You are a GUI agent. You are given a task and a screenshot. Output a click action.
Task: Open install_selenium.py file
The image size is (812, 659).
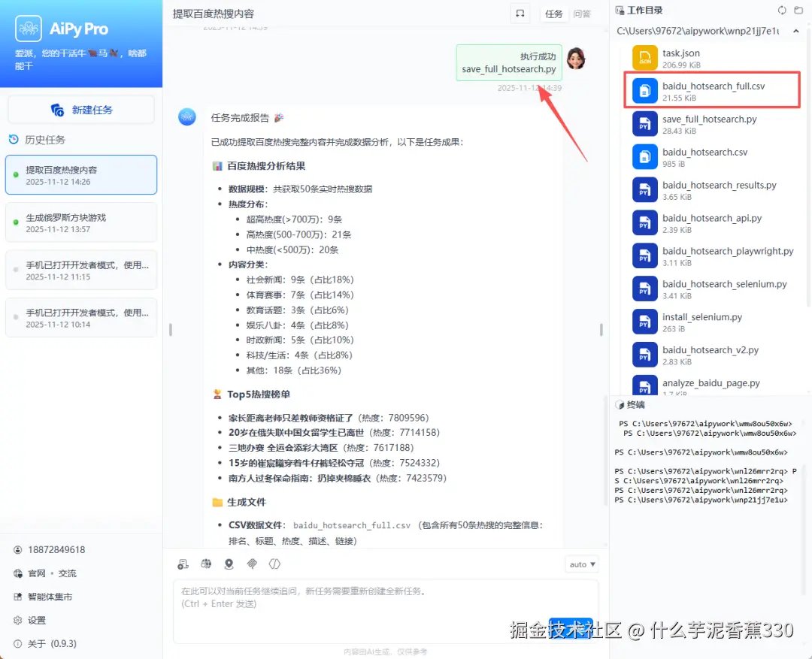point(712,322)
